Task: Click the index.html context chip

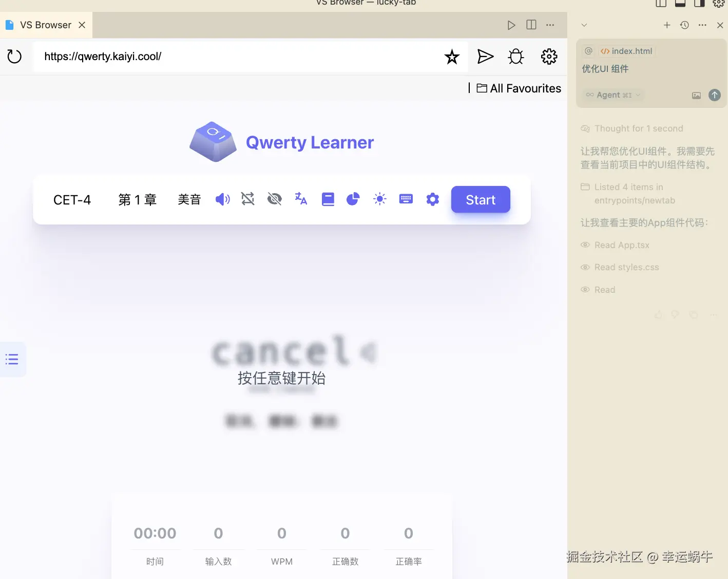Action: (x=626, y=51)
